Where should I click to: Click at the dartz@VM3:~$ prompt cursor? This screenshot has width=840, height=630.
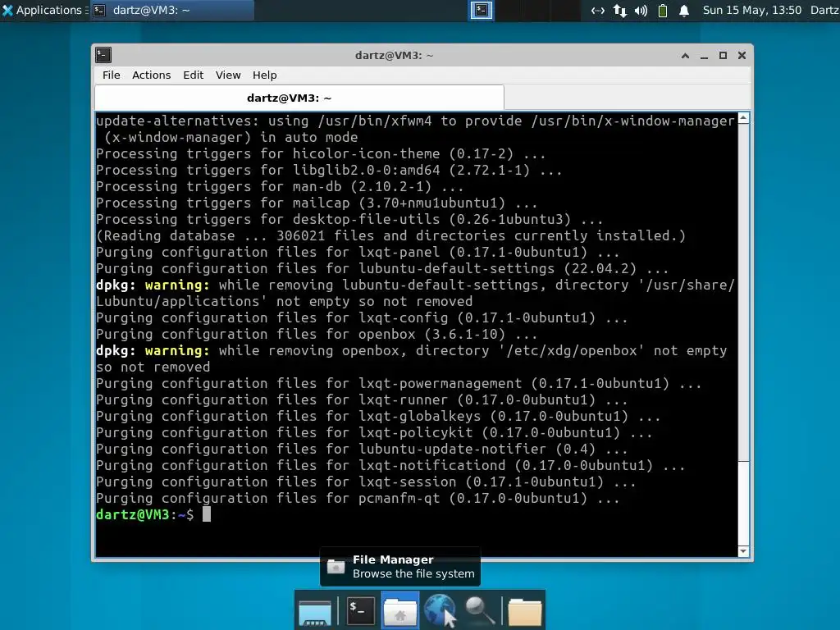pyautogui.click(x=206, y=514)
